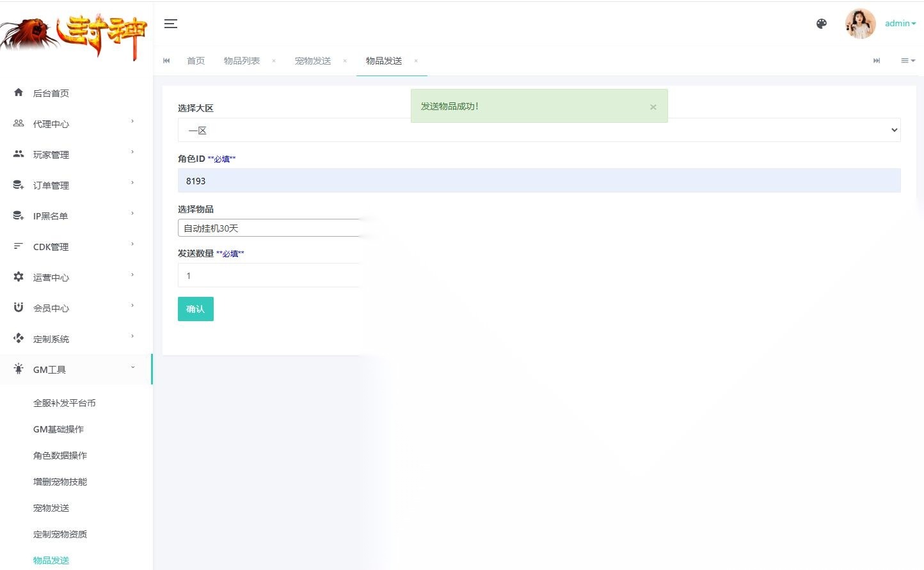Click the tabs scroll-to-first icon

click(x=166, y=61)
